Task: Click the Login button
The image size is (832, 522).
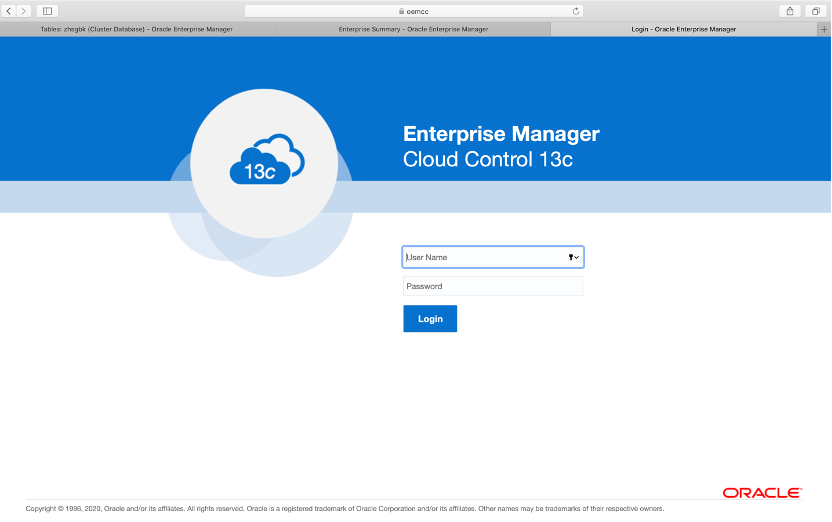Action: (x=430, y=319)
